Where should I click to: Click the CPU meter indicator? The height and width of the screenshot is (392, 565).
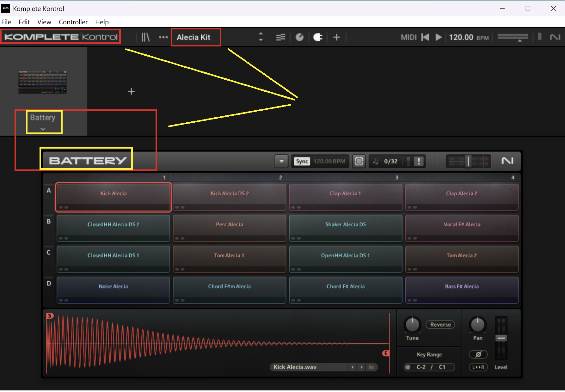tap(540, 37)
